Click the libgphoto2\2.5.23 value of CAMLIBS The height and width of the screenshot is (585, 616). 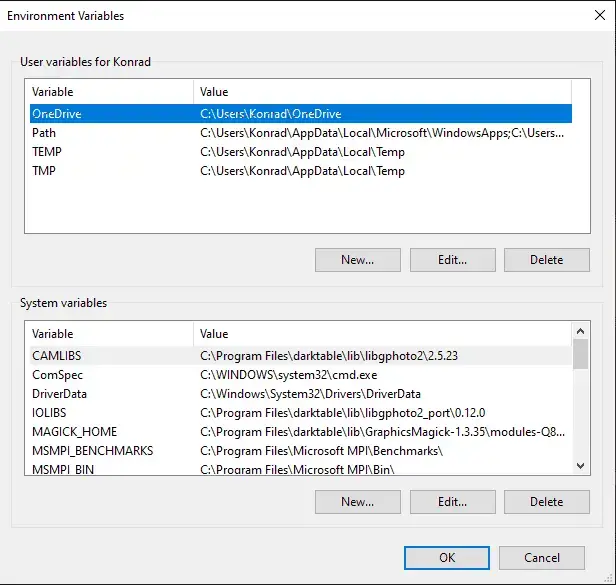[x=329, y=356]
